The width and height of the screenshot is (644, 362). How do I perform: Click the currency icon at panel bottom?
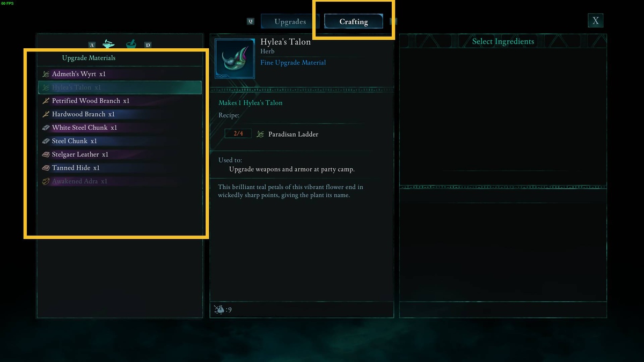[219, 309]
